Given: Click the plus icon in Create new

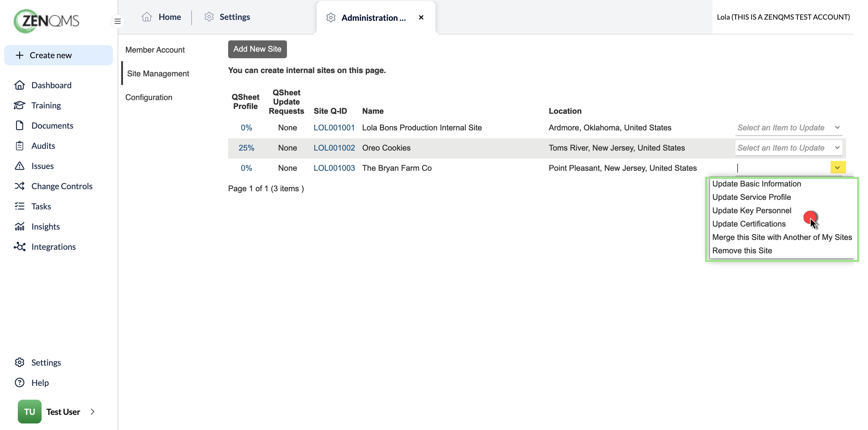Looking at the screenshot, I should click(x=20, y=55).
